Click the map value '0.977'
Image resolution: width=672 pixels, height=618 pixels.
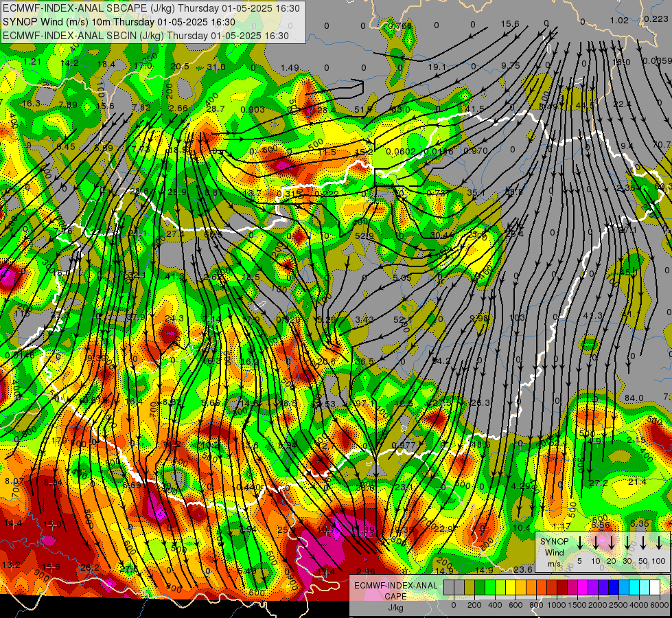tap(404, 445)
